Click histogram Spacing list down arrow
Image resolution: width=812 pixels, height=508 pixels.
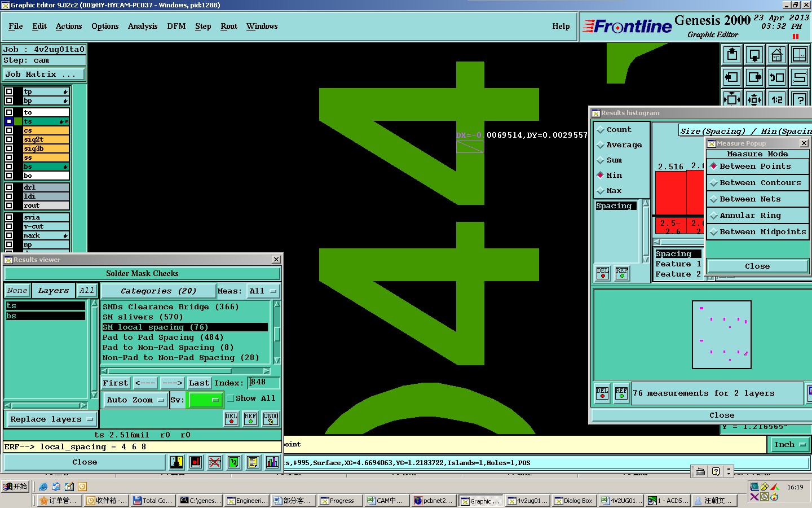pos(646,259)
